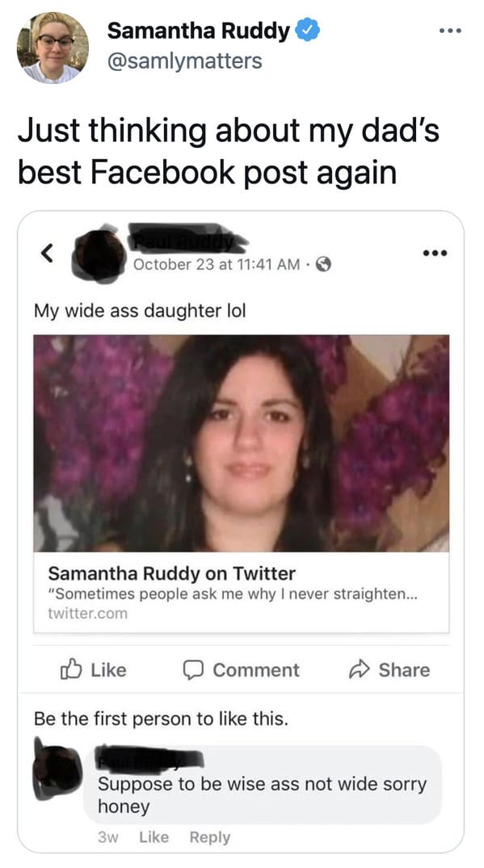Reply to the 'sorry honey' comment
The image size is (484, 868).
210,837
